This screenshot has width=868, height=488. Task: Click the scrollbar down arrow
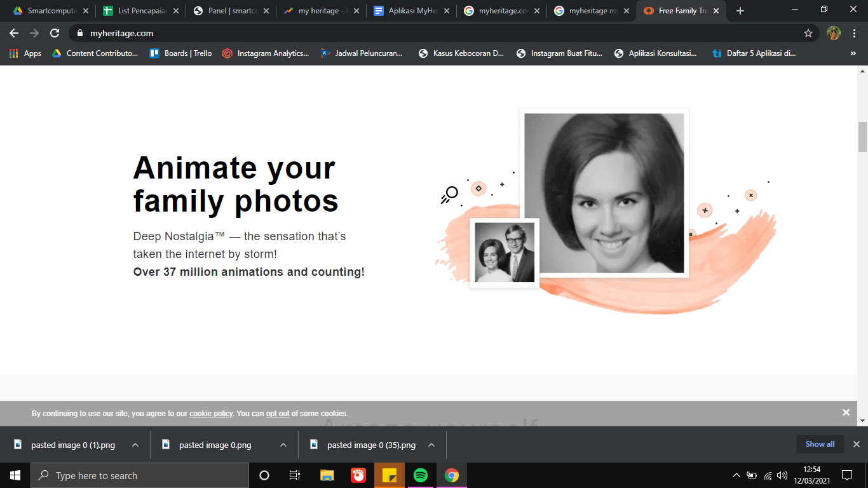point(862,420)
